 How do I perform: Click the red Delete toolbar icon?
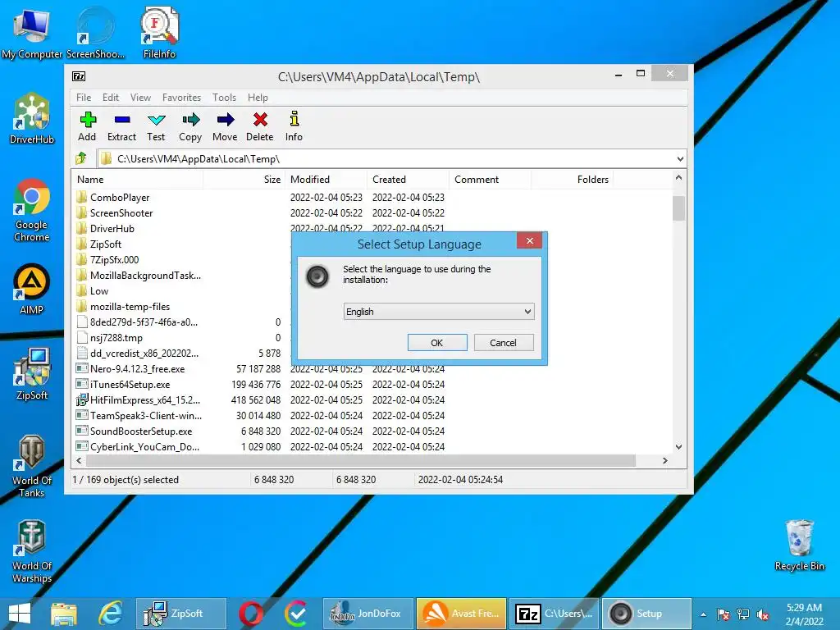pos(260,126)
